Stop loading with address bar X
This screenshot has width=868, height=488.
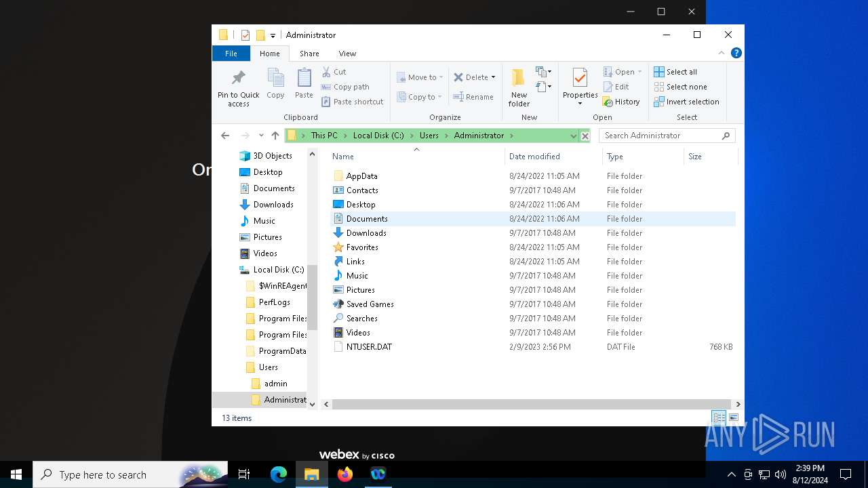pos(585,136)
